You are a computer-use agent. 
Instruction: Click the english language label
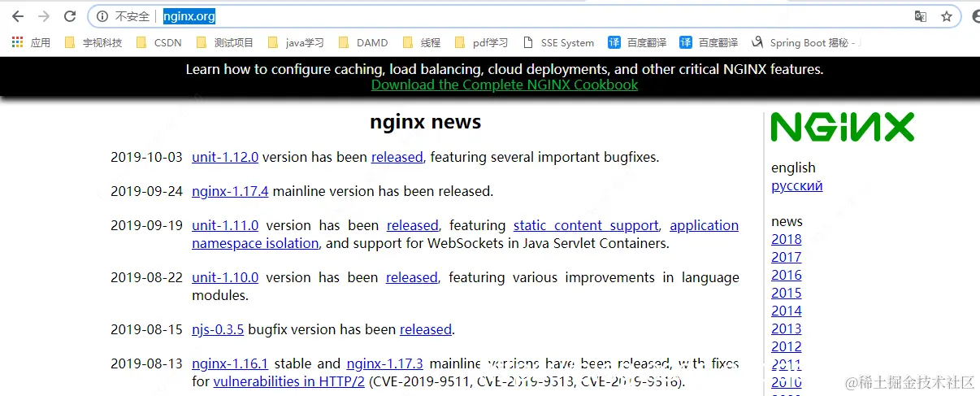(793, 168)
